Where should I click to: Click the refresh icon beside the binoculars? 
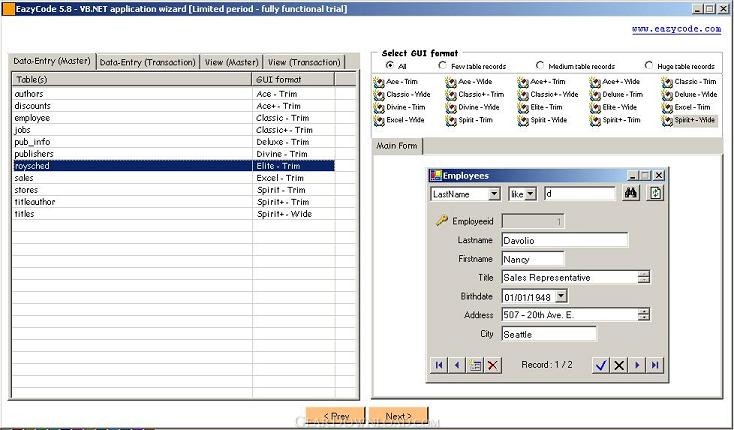(655, 193)
